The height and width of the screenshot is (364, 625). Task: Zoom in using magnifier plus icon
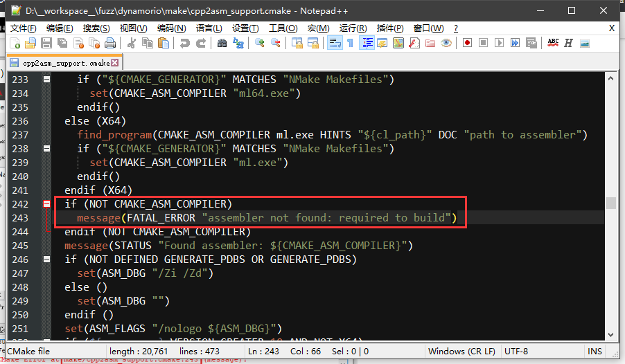(259, 43)
